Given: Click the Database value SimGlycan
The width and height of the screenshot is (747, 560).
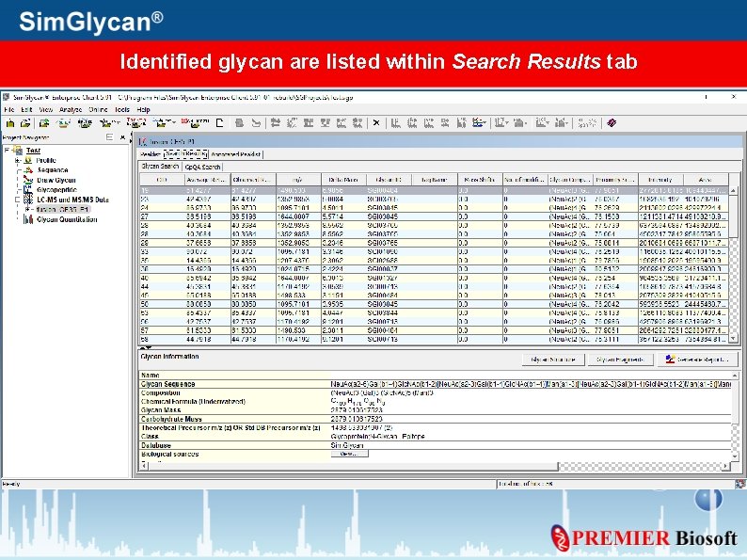Looking at the screenshot, I should [x=347, y=445].
